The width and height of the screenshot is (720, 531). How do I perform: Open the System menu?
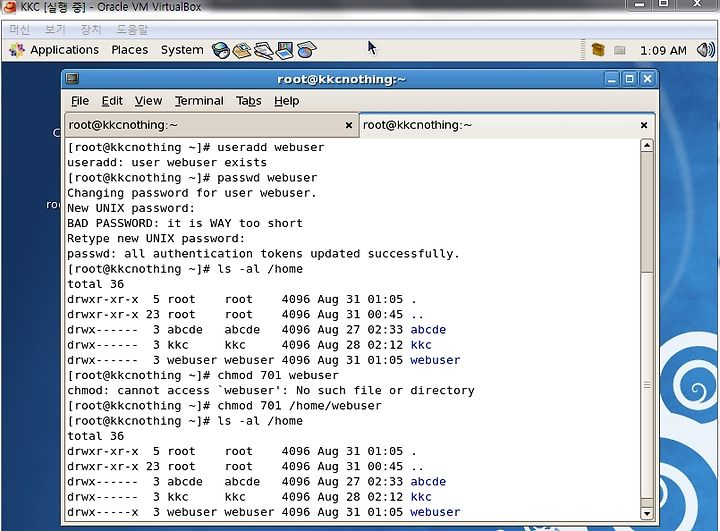pyautogui.click(x=182, y=50)
